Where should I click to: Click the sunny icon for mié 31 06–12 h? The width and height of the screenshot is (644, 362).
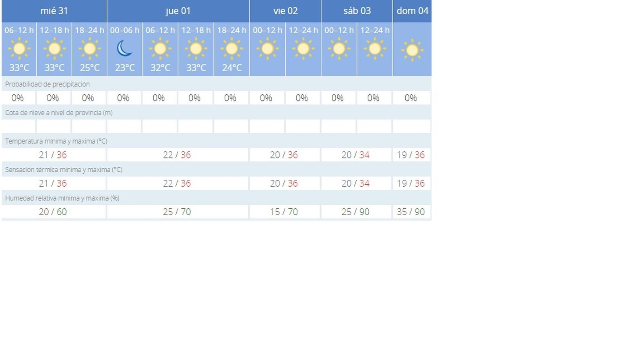(x=19, y=49)
